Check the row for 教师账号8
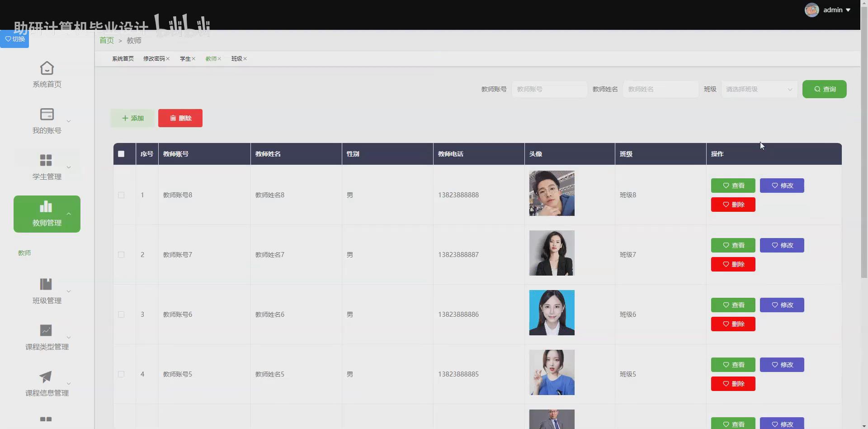The width and height of the screenshot is (868, 429). [121, 195]
